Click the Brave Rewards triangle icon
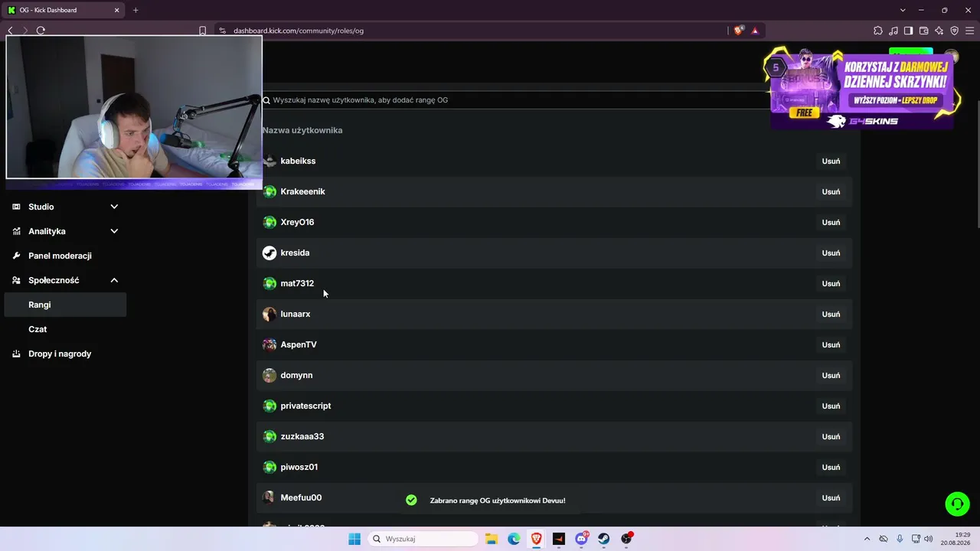Image resolution: width=980 pixels, height=551 pixels. click(x=755, y=31)
